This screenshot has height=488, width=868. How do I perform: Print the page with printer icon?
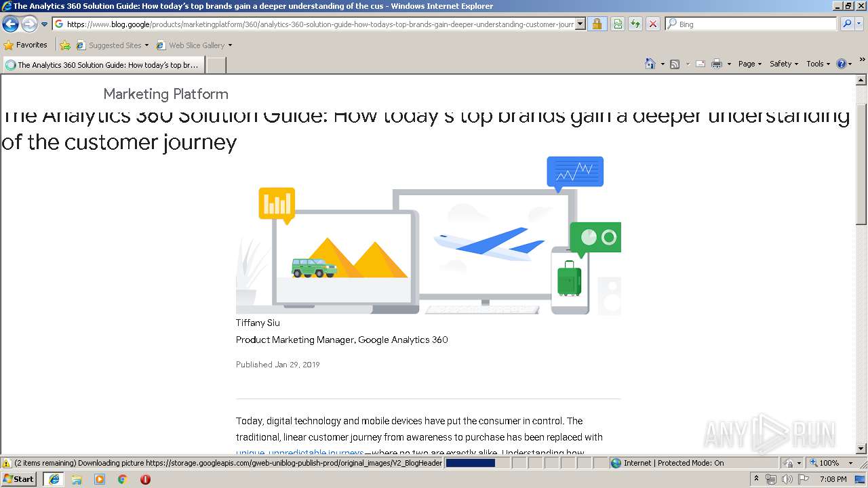click(717, 64)
